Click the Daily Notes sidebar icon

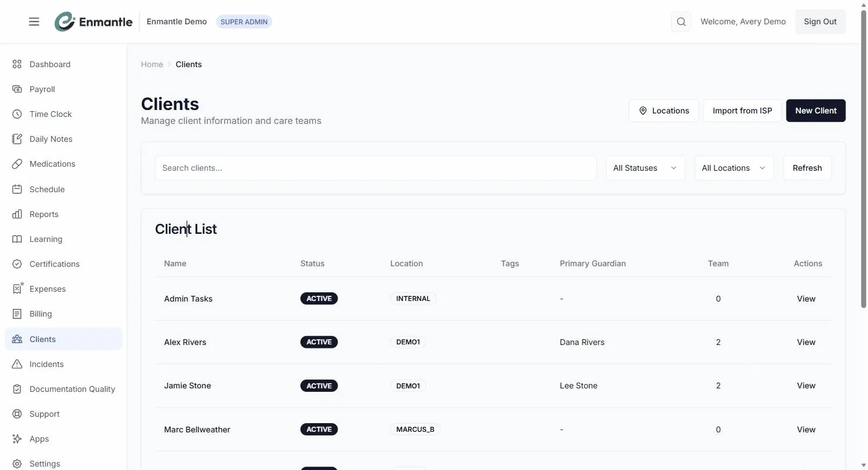pyautogui.click(x=17, y=139)
